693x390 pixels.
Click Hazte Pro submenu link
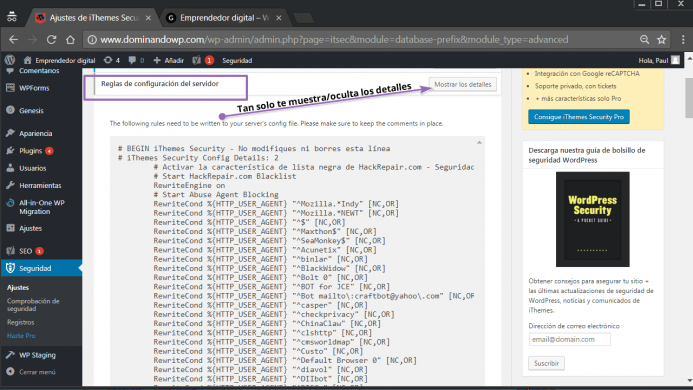(21, 336)
